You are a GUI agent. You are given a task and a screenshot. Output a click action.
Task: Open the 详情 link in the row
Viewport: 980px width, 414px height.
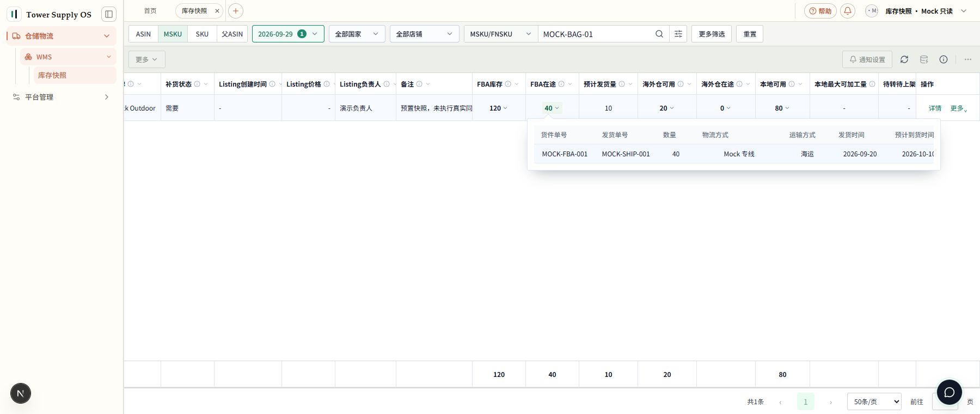[x=935, y=108]
